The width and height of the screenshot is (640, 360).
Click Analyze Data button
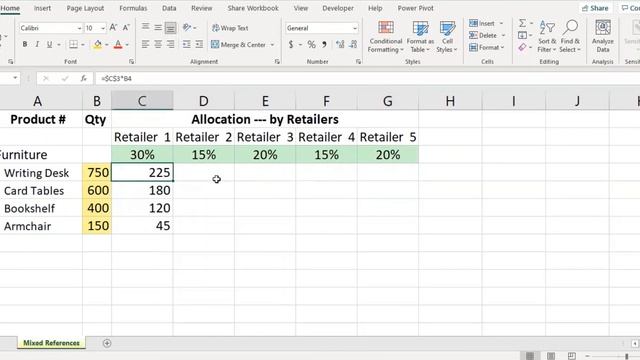pyautogui.click(x=603, y=37)
